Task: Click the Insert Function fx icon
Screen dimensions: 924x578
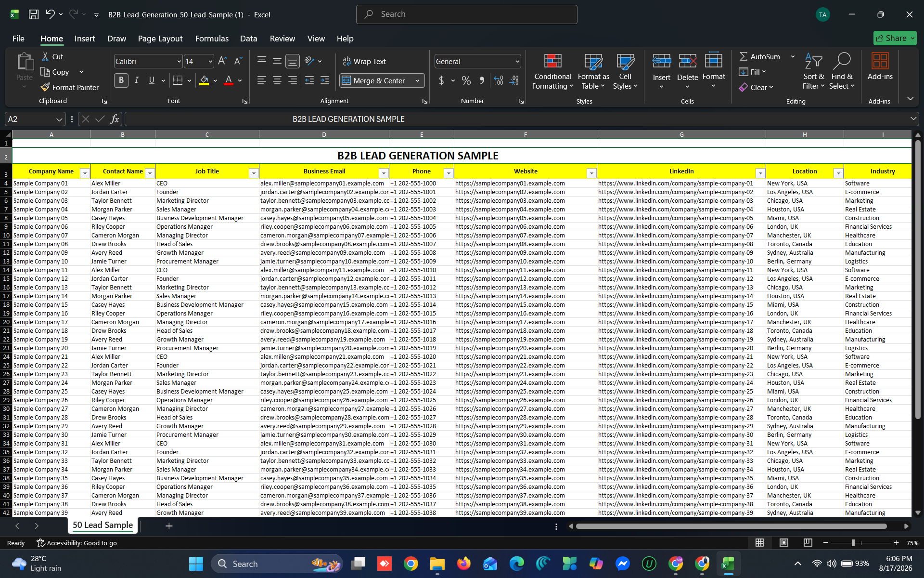Action: pos(115,119)
